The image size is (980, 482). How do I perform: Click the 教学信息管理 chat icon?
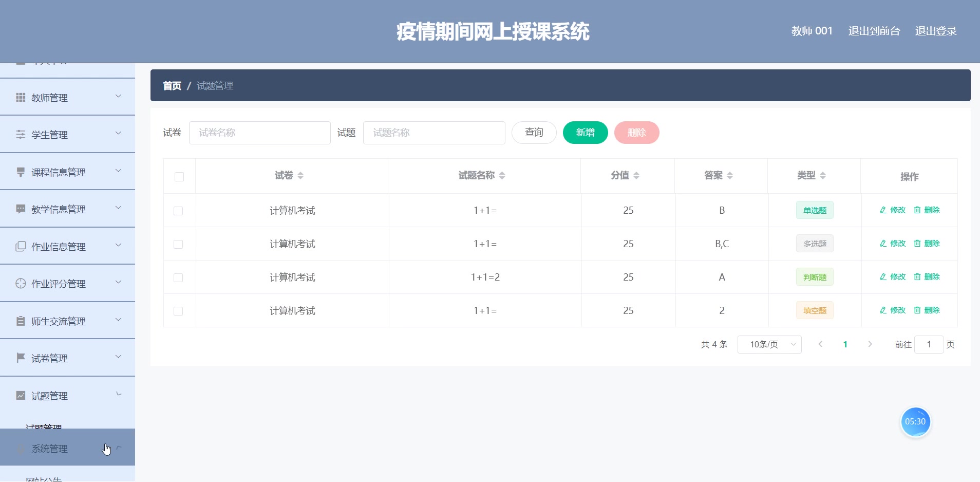[21, 209]
